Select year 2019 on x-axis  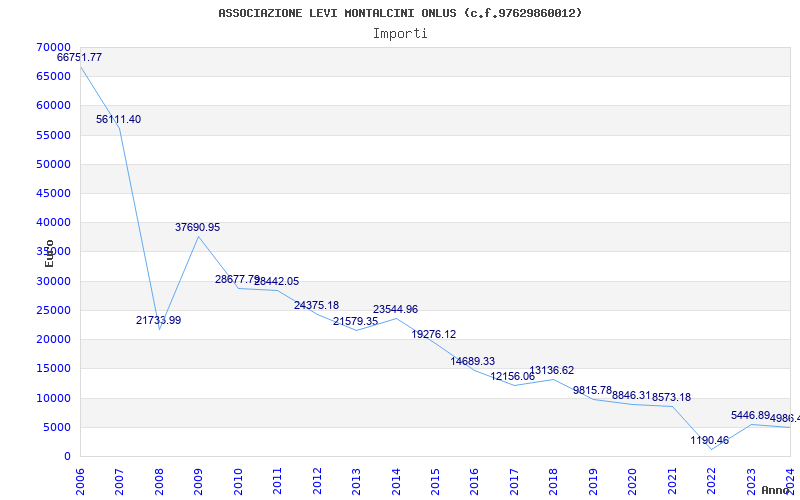coord(593,481)
